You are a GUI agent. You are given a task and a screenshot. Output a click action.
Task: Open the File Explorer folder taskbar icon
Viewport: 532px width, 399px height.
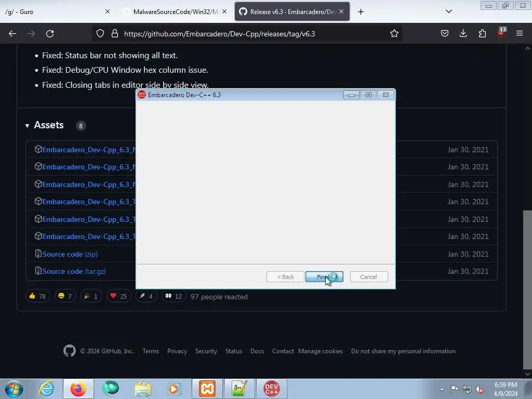(x=143, y=389)
